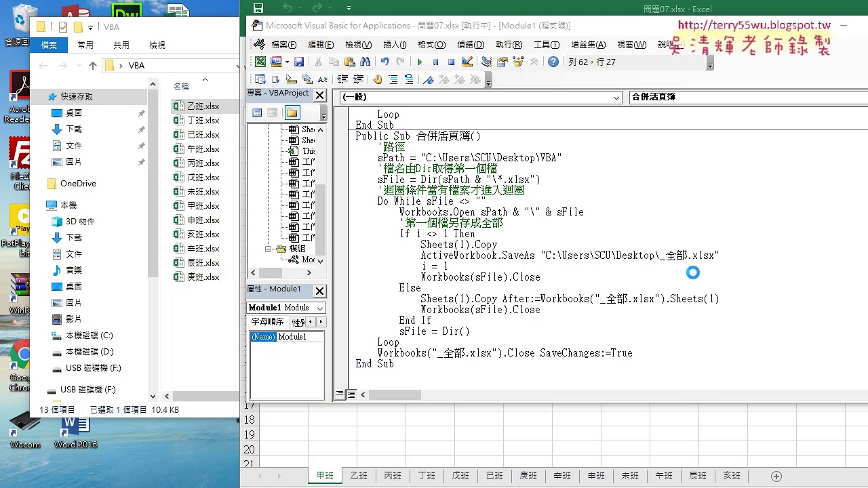Image resolution: width=868 pixels, height=488 pixels.
Task: Click the View Microsoft Excel icon in VBA toolbar
Action: (260, 62)
